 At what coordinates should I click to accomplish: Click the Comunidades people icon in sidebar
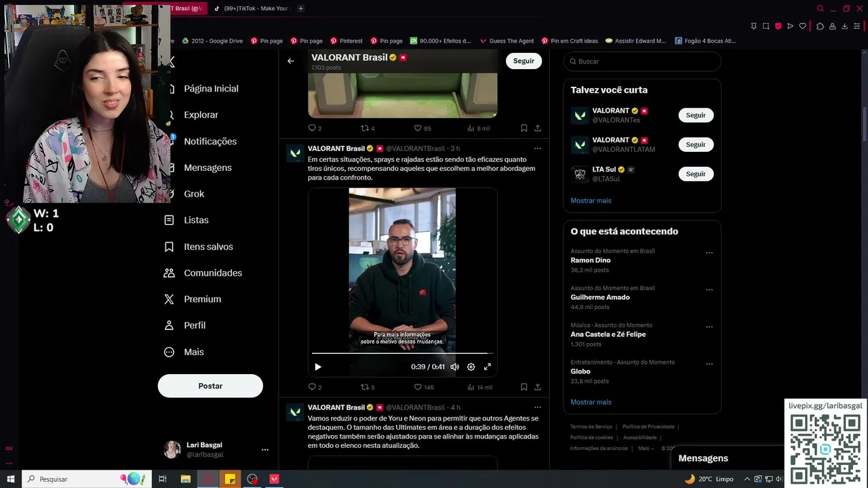[x=170, y=273]
